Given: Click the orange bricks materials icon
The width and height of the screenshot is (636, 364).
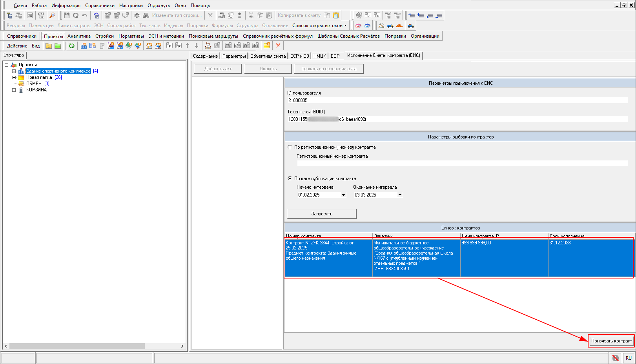Looking at the screenshot, I should click(x=399, y=26).
